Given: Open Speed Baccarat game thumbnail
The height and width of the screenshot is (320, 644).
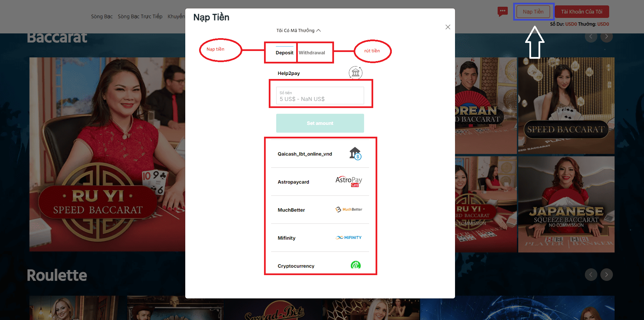Looking at the screenshot, I should [x=566, y=105].
